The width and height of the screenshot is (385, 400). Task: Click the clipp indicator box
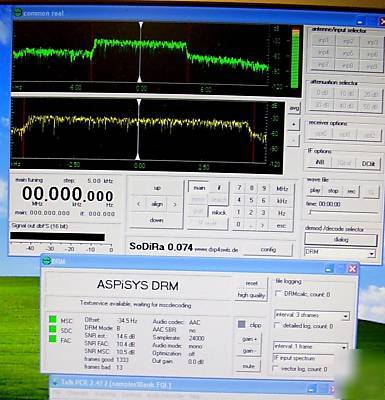tap(242, 324)
